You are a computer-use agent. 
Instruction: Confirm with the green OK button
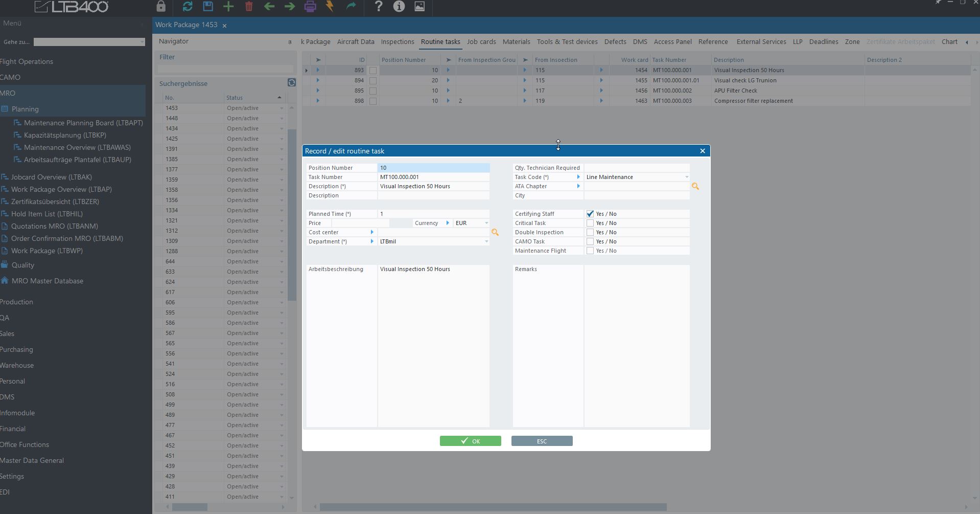pos(470,441)
